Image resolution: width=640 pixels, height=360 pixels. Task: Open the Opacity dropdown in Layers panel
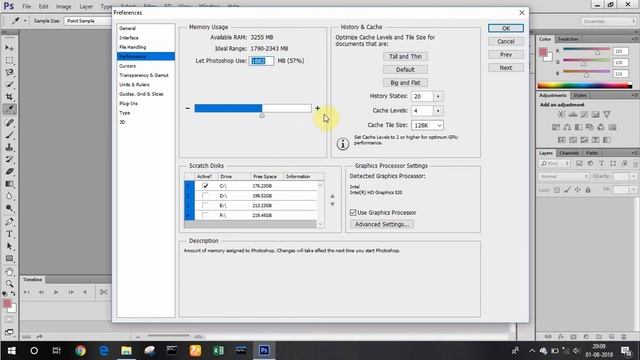[x=633, y=176]
